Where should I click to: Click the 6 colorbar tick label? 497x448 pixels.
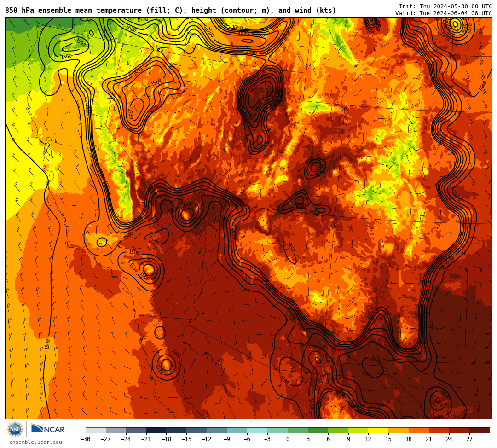(x=328, y=439)
